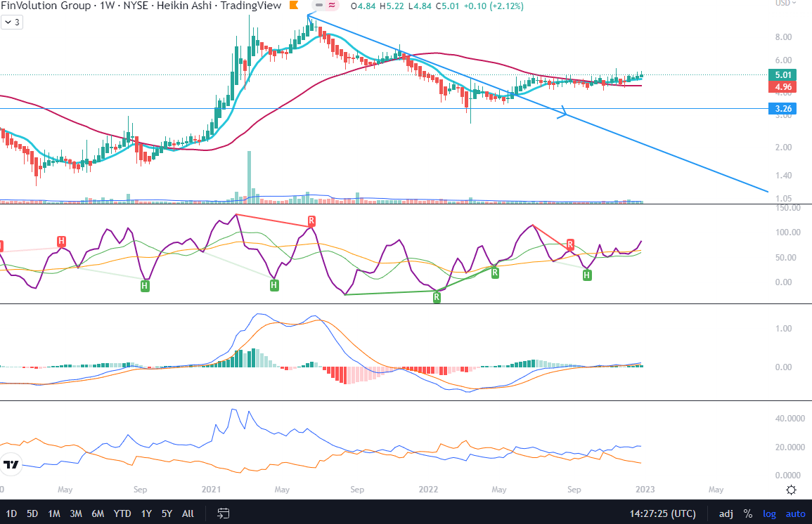Click the 8.00 price axis label

tap(783, 37)
